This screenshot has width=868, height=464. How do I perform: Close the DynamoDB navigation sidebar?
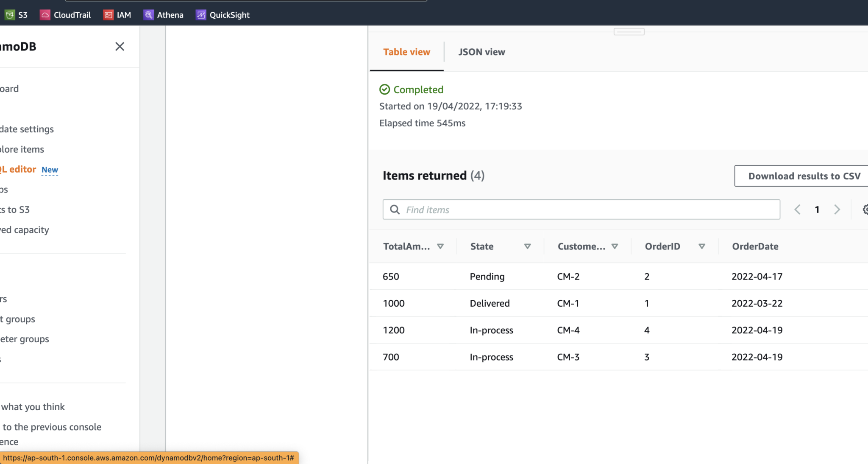pos(120,47)
